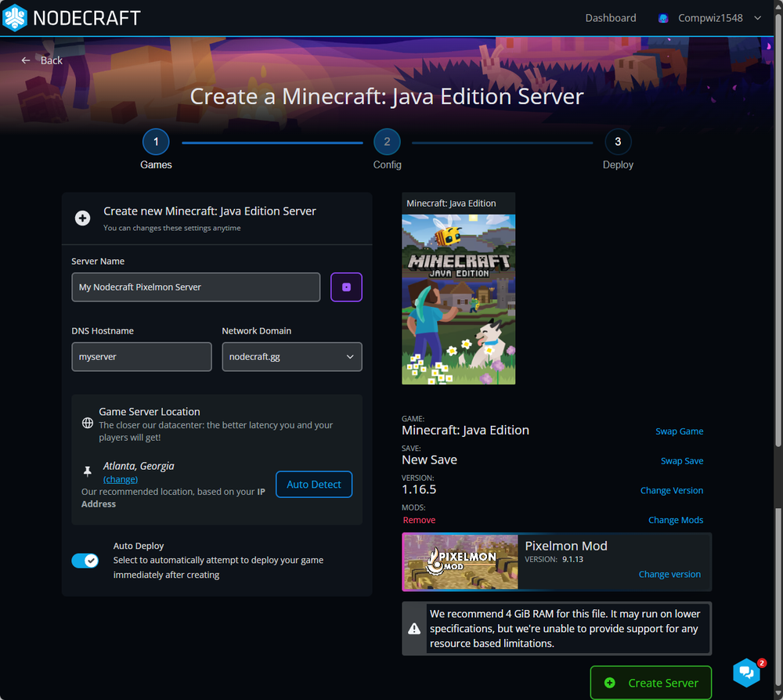The image size is (783, 700).
Task: Open the live chat support bubble
Action: [746, 672]
